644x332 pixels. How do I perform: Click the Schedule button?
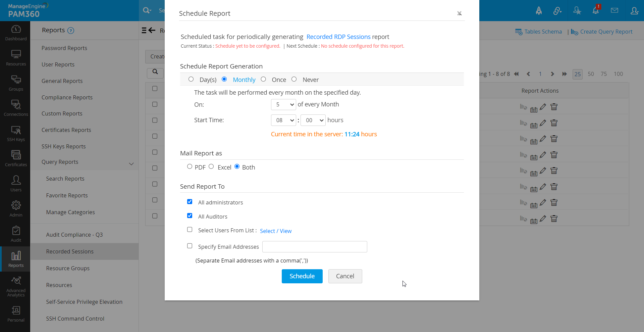302,276
